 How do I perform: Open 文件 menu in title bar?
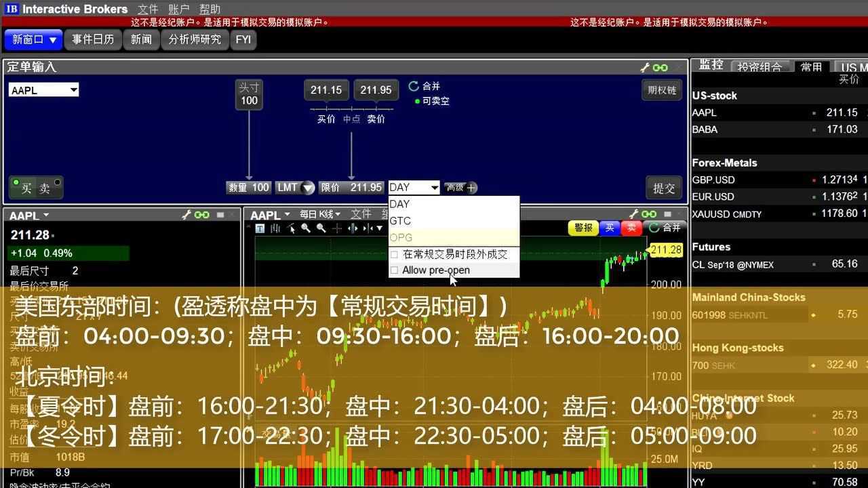[x=148, y=9]
